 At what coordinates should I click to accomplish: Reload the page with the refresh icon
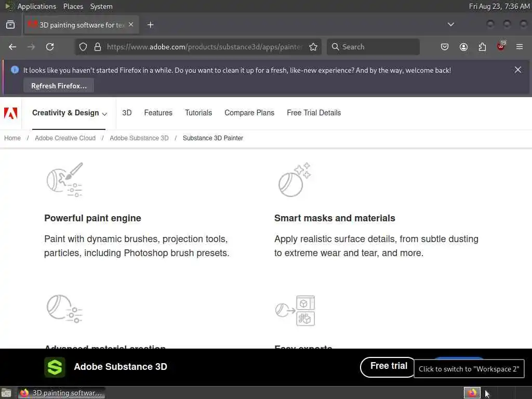[50, 47]
